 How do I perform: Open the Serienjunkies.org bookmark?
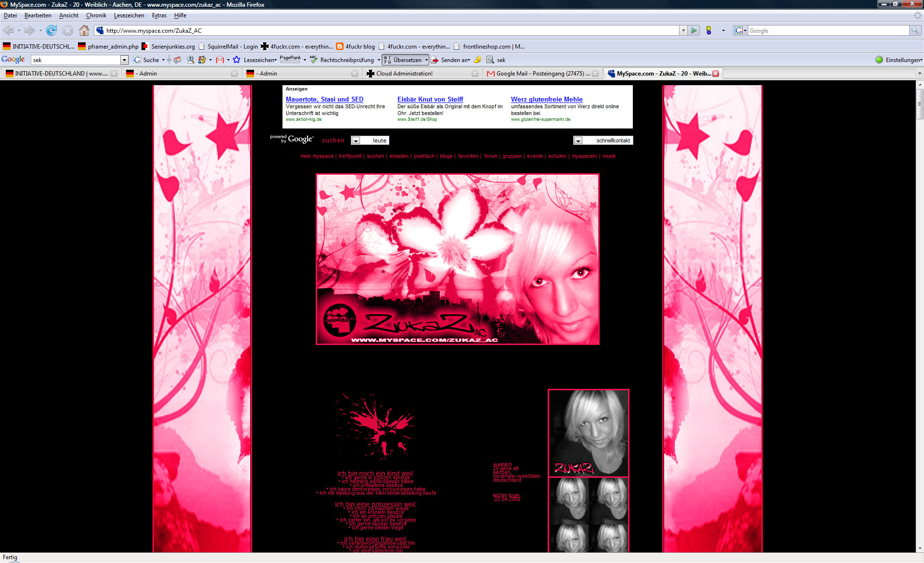(x=168, y=46)
